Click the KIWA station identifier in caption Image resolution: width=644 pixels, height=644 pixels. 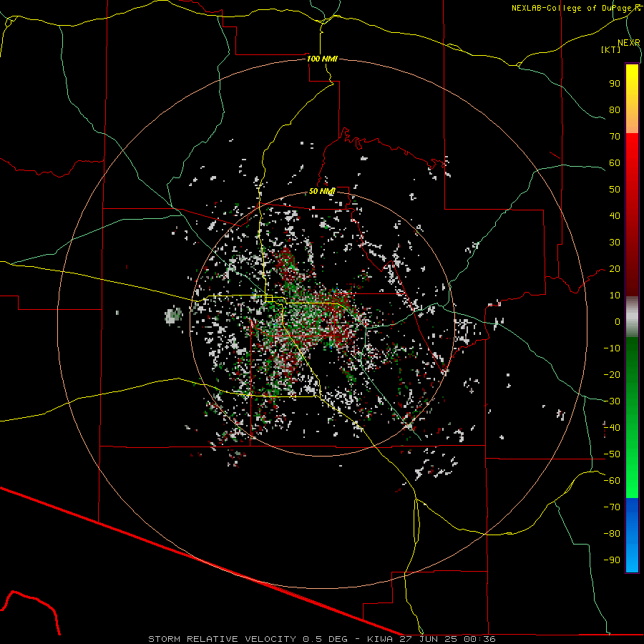coord(379,639)
